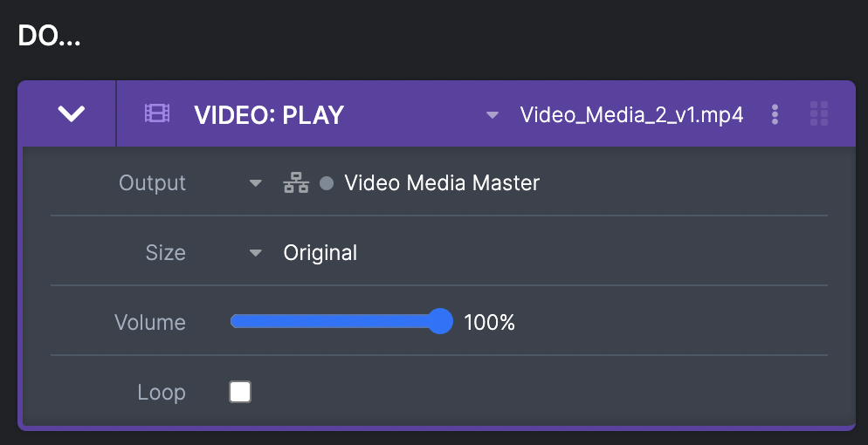Click the DO... section heading
The height and width of the screenshot is (445, 868).
(x=49, y=38)
